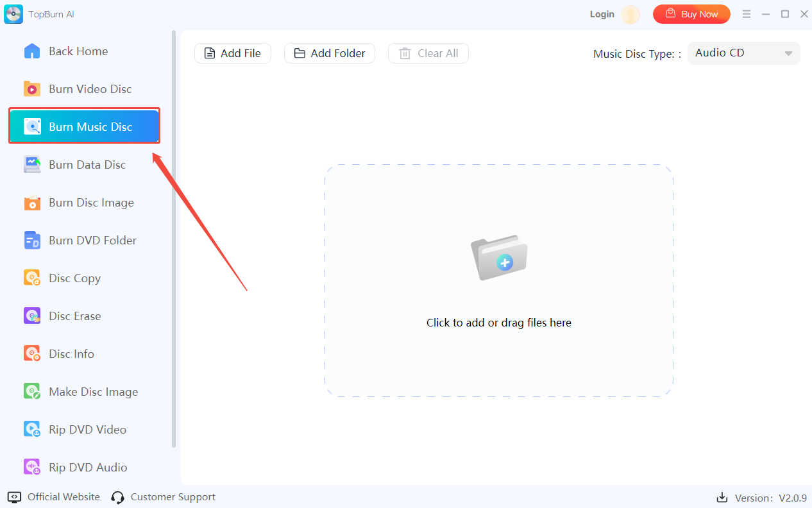Open the Music Disc Type dropdown
Image resolution: width=812 pixels, height=508 pixels.
(x=743, y=53)
